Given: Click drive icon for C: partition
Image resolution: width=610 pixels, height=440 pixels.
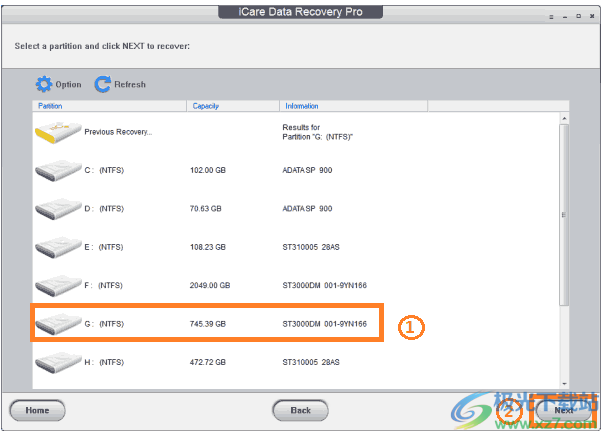Looking at the screenshot, I should (x=58, y=170).
